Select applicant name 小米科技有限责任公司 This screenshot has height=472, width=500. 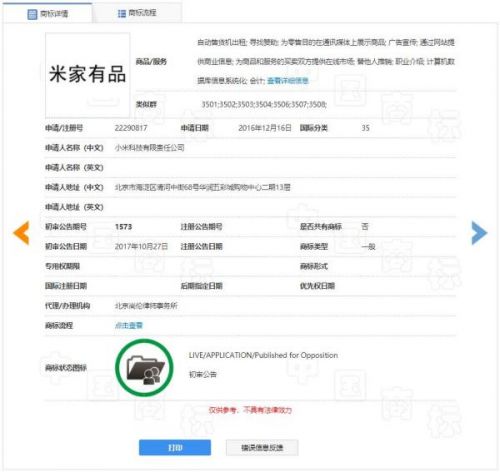click(x=149, y=148)
